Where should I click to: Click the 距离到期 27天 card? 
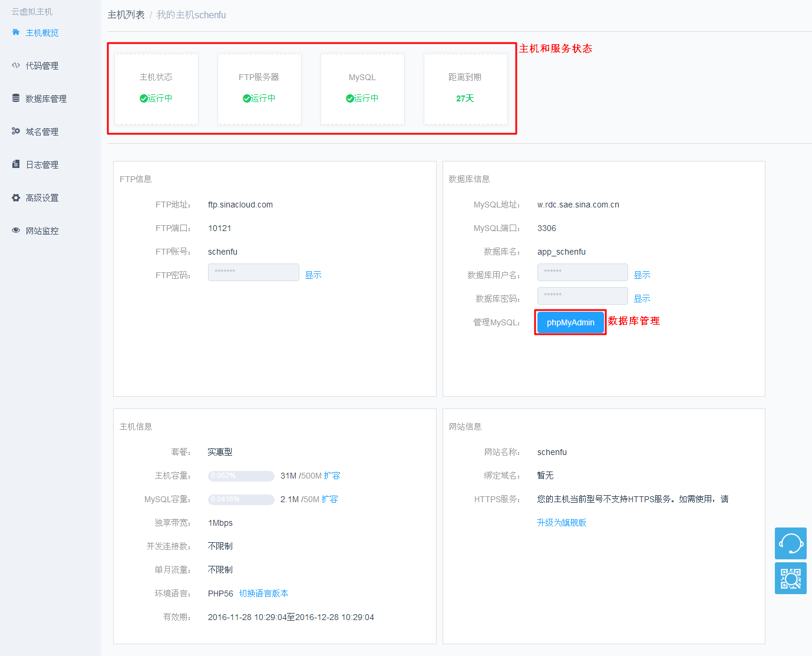[466, 89]
